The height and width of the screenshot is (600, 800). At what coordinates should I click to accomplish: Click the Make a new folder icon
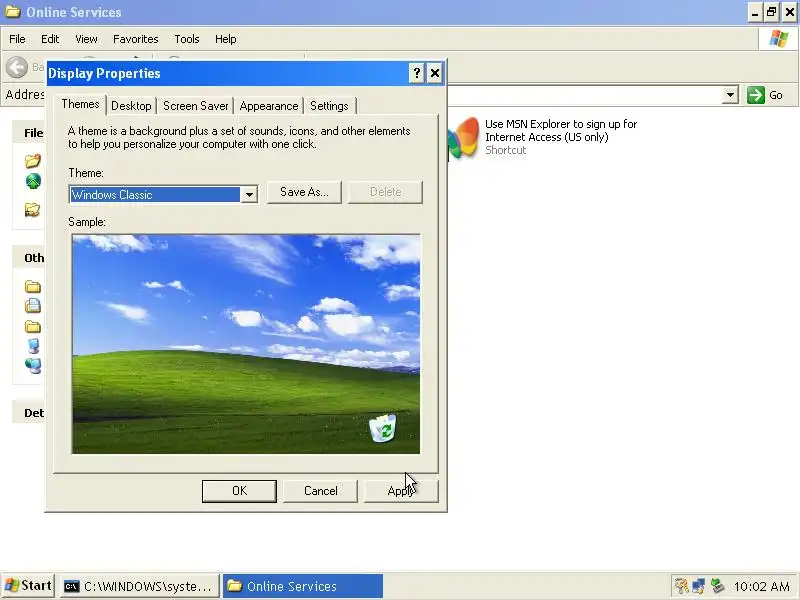pyautogui.click(x=33, y=161)
